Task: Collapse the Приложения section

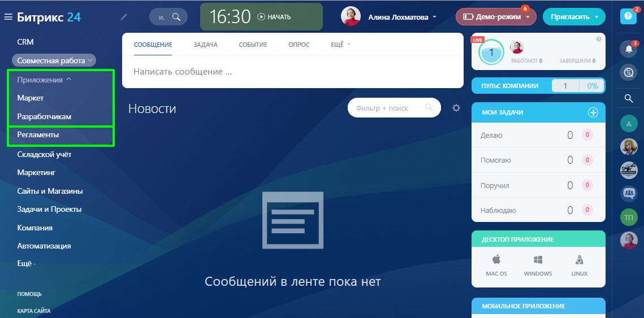Action: coord(44,80)
